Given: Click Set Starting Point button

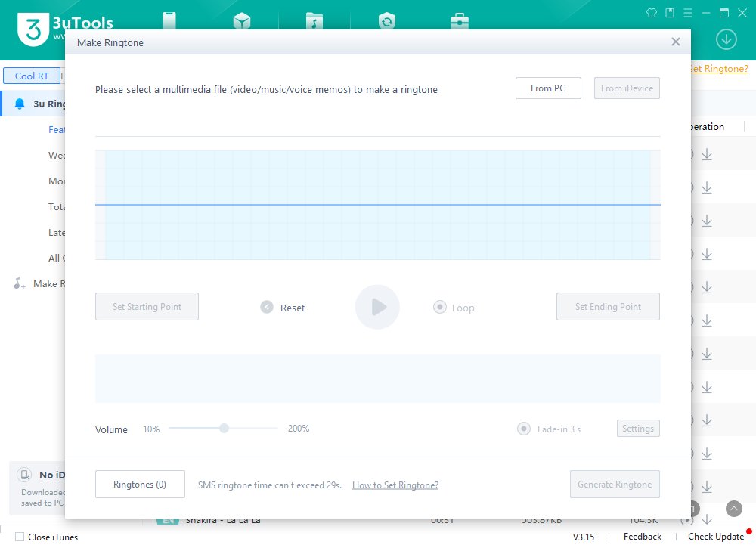Looking at the screenshot, I should tap(147, 307).
